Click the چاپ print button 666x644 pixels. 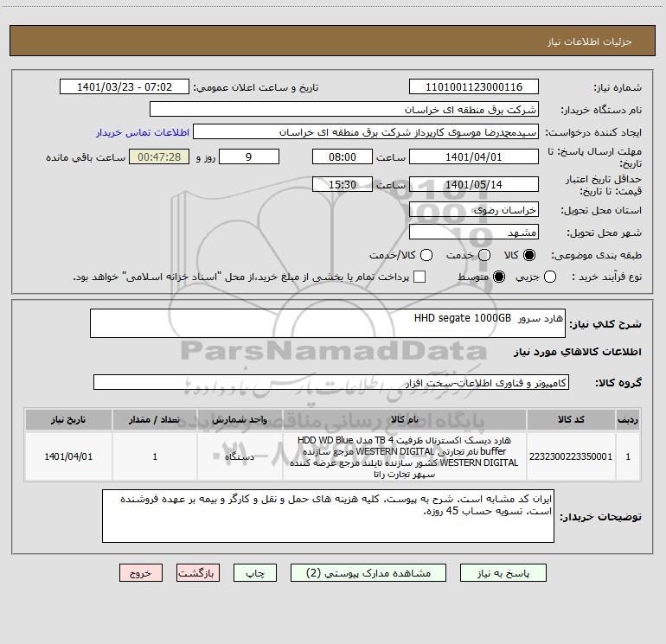click(255, 572)
